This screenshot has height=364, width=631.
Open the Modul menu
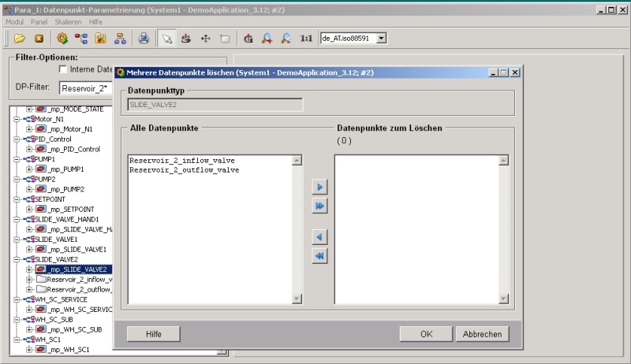pos(14,22)
